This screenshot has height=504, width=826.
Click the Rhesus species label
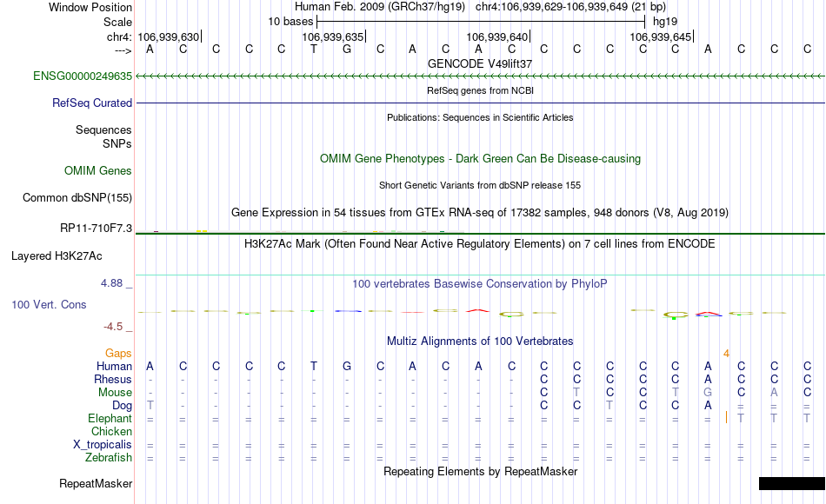pos(113,379)
